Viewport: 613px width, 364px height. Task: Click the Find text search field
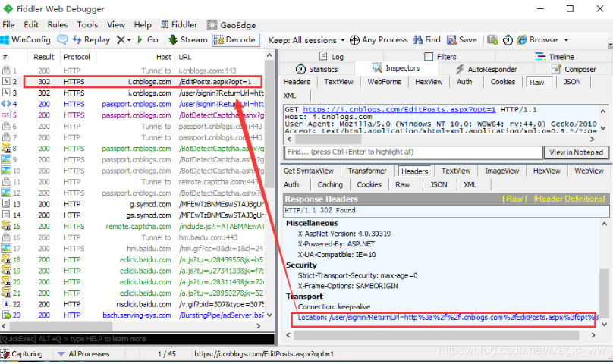(x=413, y=152)
